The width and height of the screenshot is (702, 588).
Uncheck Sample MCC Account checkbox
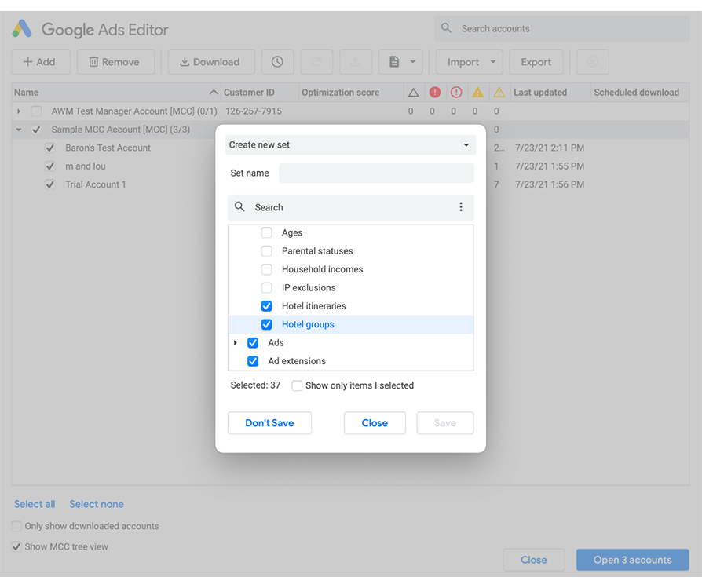[x=36, y=130]
